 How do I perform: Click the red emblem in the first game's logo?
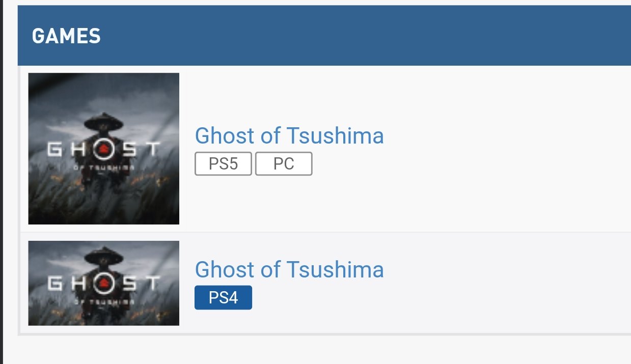pos(103,149)
